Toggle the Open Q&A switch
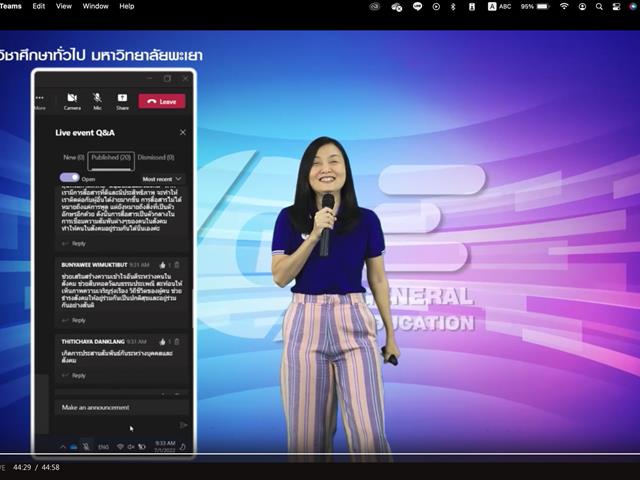 point(69,178)
